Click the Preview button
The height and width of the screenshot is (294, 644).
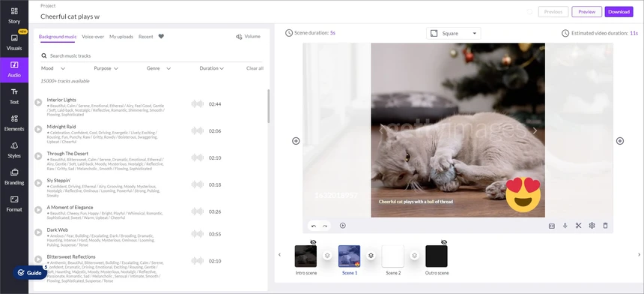point(586,11)
